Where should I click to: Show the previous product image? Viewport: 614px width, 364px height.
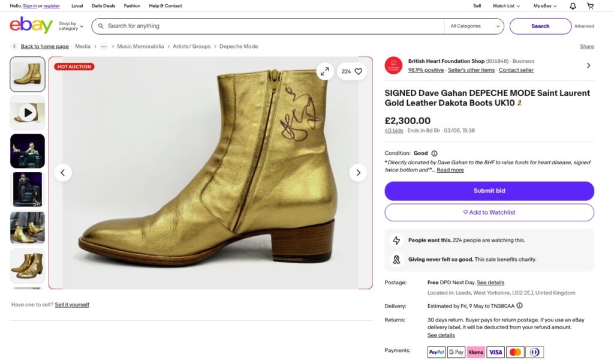tap(62, 172)
